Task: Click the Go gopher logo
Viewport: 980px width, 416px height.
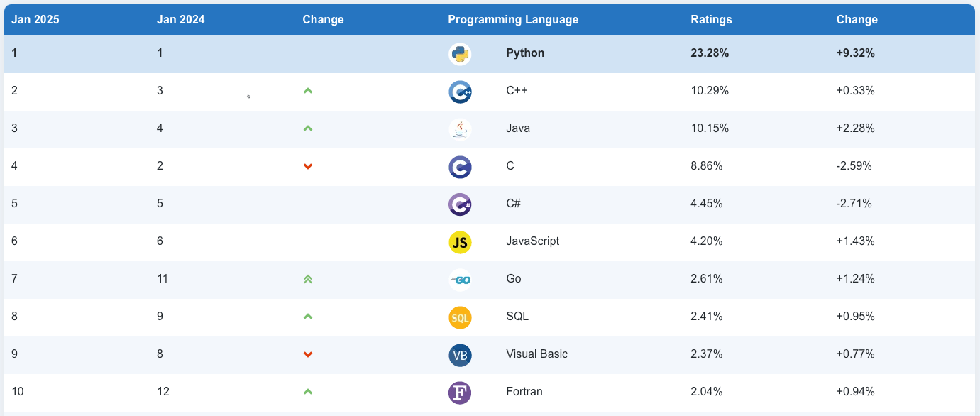Action: tap(460, 280)
